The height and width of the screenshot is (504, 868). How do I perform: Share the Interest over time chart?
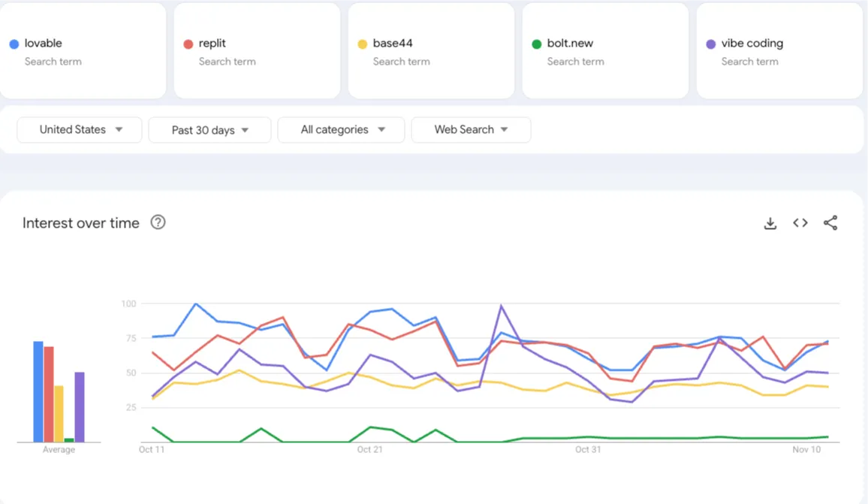pyautogui.click(x=830, y=222)
